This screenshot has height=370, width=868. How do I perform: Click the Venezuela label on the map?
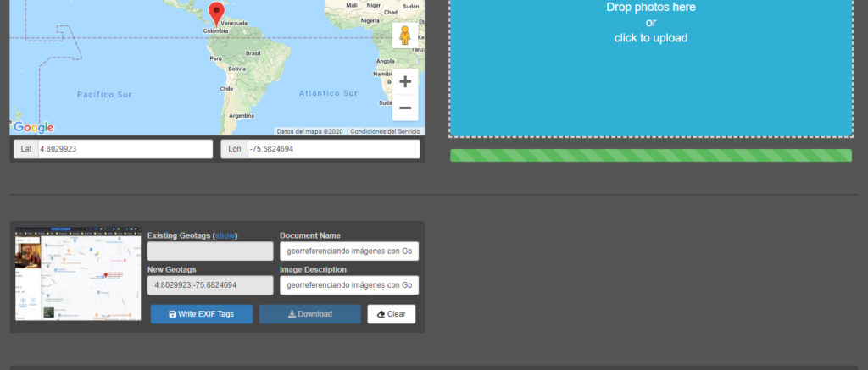234,24
